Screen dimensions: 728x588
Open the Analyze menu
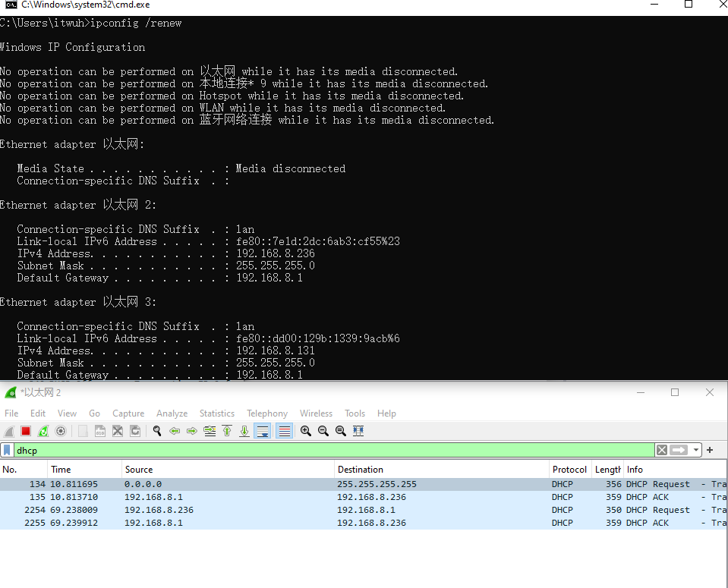tap(172, 413)
